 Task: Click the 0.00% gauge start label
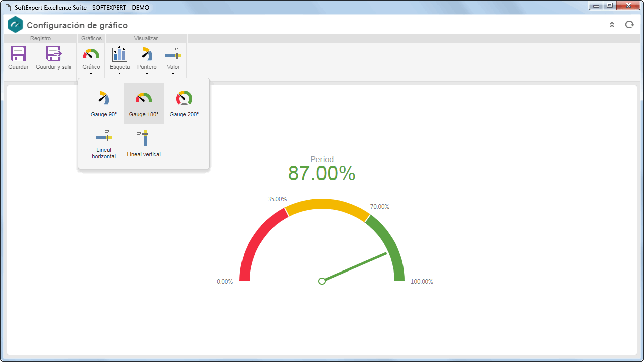225,282
